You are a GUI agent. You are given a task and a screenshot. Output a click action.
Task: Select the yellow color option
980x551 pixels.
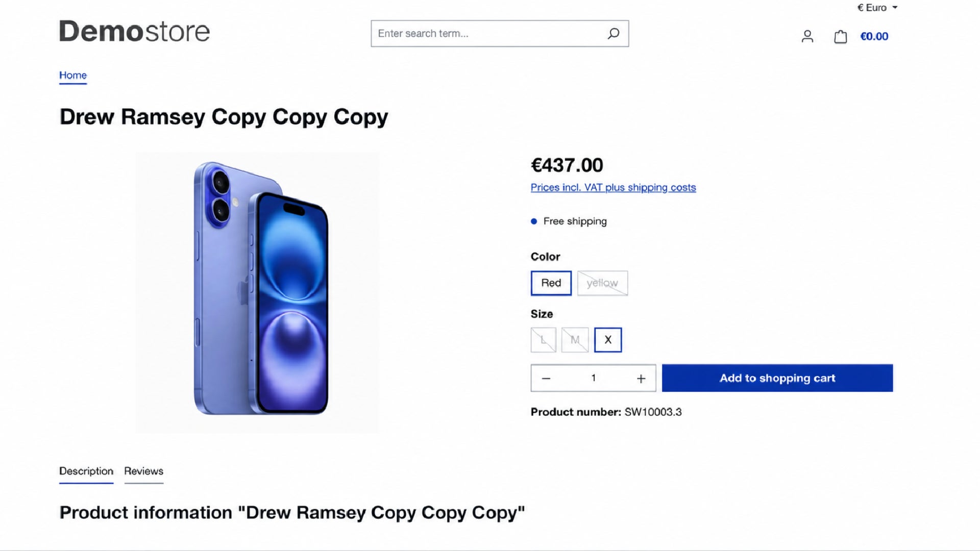click(x=602, y=283)
